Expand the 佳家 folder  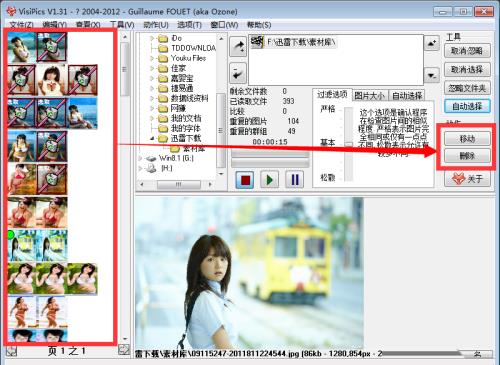coord(152,69)
